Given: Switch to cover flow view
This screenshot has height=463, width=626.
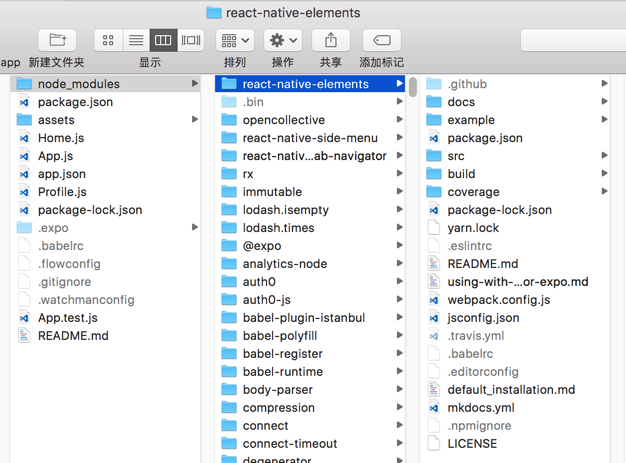Looking at the screenshot, I should [191, 40].
